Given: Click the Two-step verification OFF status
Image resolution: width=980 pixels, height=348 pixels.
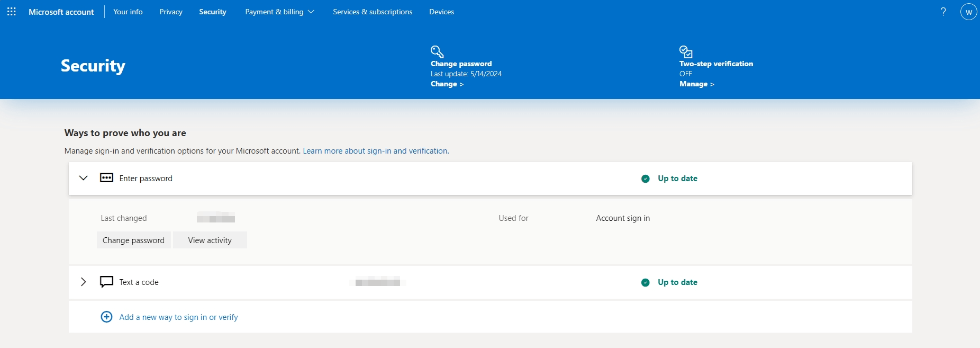Looking at the screenshot, I should click(686, 74).
